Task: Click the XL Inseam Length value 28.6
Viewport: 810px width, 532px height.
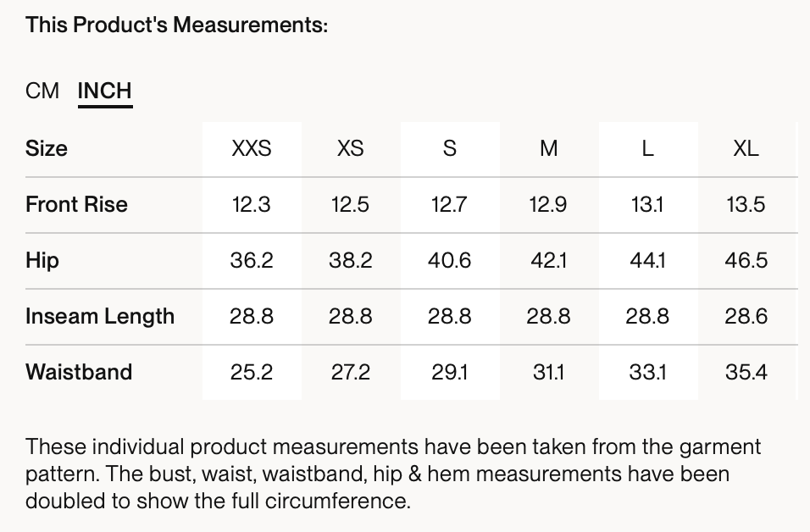Action: 746,317
